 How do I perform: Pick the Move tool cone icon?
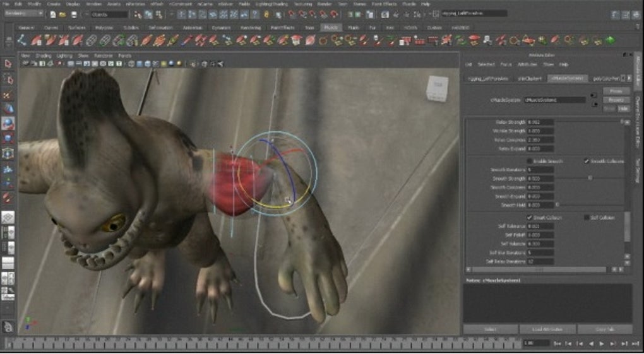8,109
